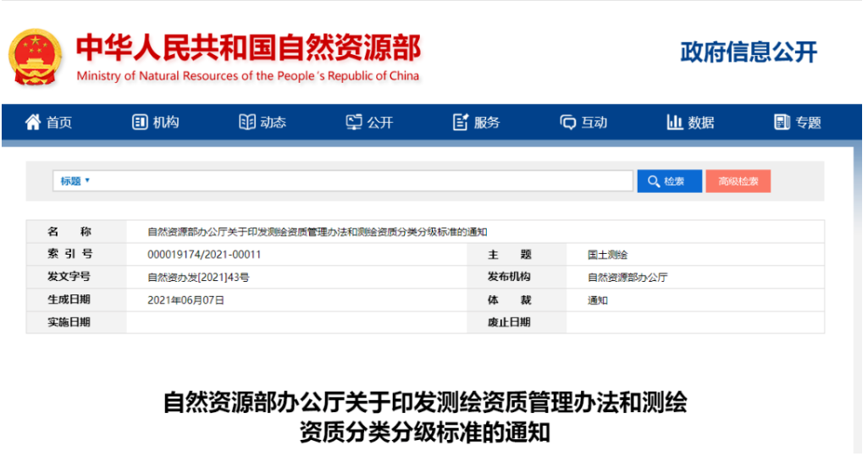This screenshot has width=868, height=462.
Task: Click the 公开 monitor icon
Action: [354, 123]
